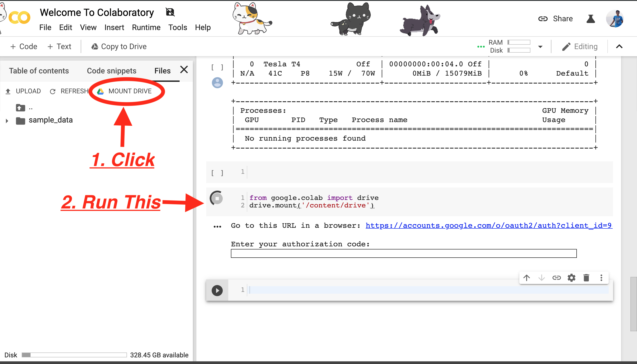637x364 pixels.
Task: Click the Upload icon in the Files panel
Action: coord(8,91)
